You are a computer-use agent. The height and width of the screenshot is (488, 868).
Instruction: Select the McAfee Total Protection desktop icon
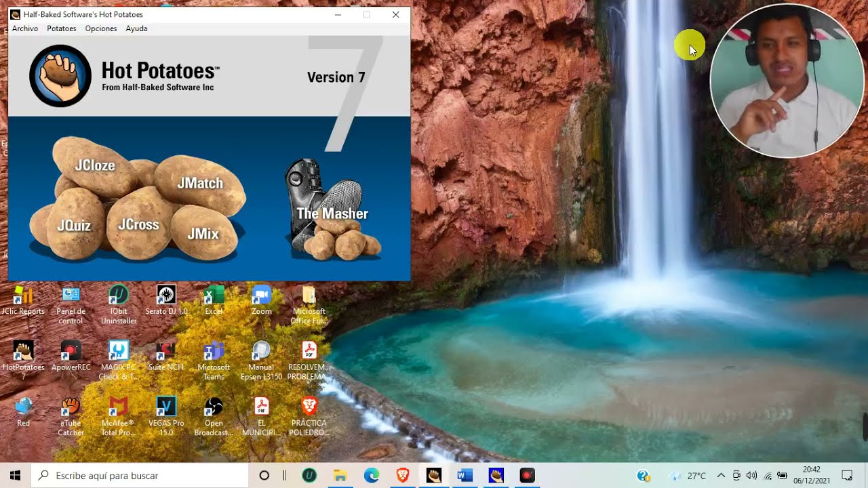coord(119,415)
